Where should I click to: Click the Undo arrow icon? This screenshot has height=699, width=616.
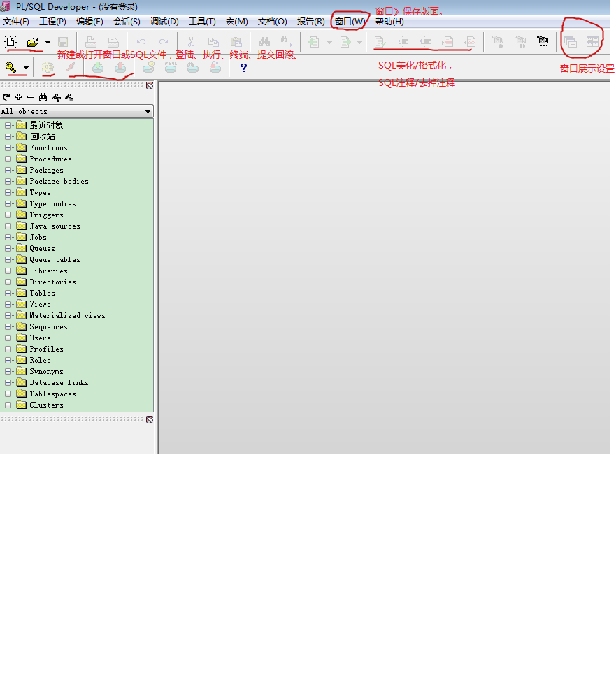[x=141, y=42]
